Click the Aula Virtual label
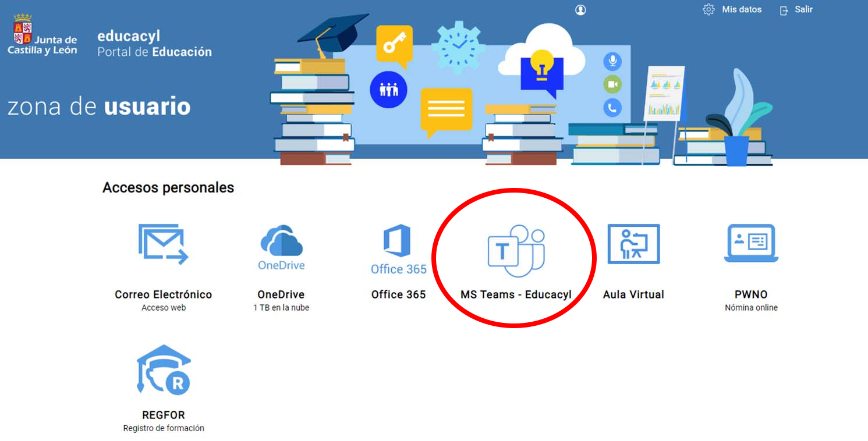Image resolution: width=868 pixels, height=441 pixels. click(x=633, y=294)
